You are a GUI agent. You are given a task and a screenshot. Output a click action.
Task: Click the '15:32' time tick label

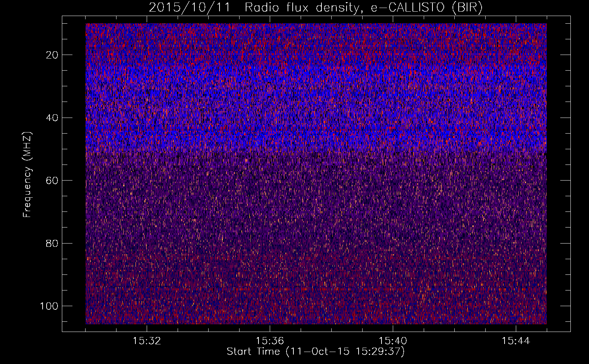click(x=147, y=341)
